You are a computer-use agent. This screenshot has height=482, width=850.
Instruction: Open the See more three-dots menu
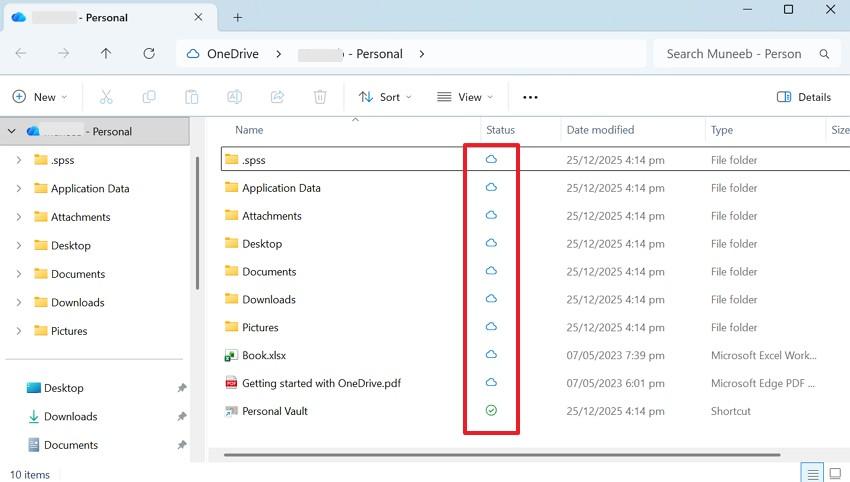coord(530,97)
